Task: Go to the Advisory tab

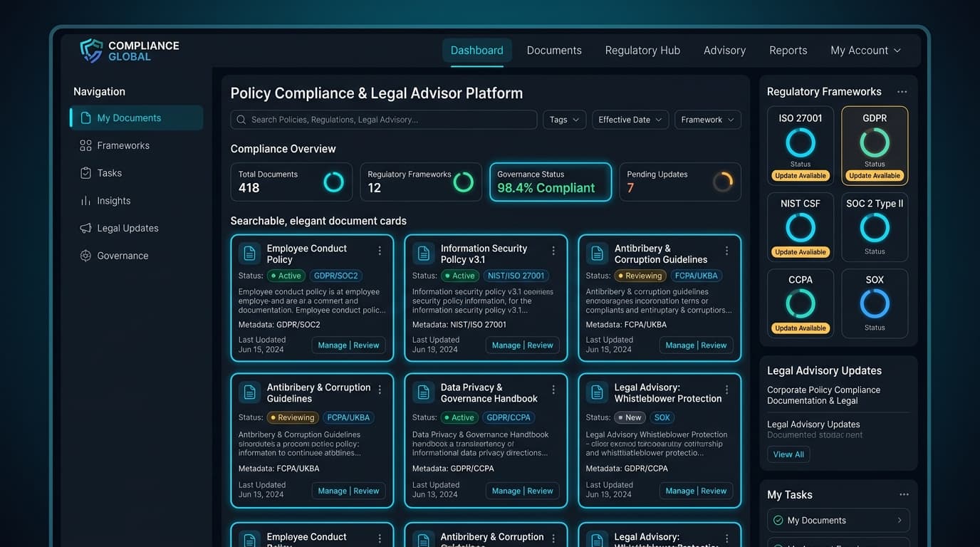Action: tap(724, 51)
